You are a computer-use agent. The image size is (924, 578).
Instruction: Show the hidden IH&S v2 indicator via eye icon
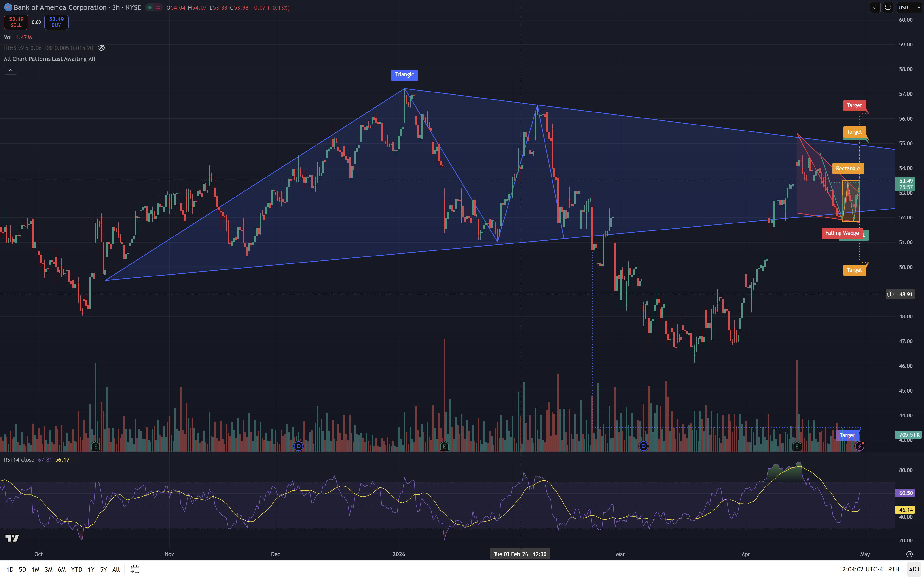coord(101,48)
